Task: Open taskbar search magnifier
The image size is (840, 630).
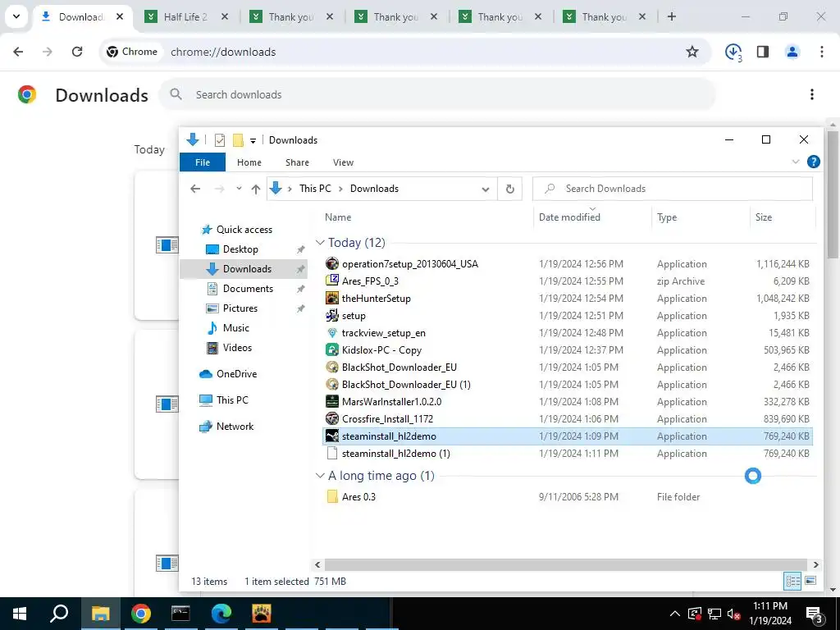Action: click(x=59, y=614)
